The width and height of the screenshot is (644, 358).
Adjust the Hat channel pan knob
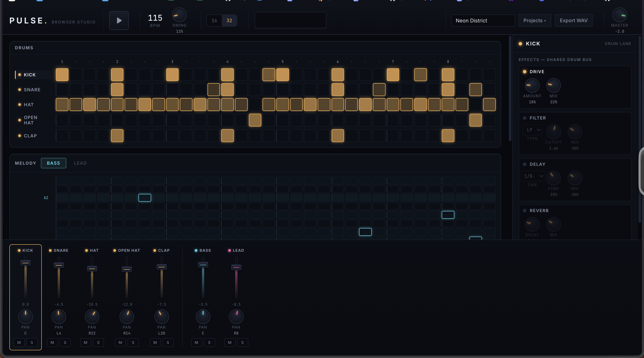point(92,317)
